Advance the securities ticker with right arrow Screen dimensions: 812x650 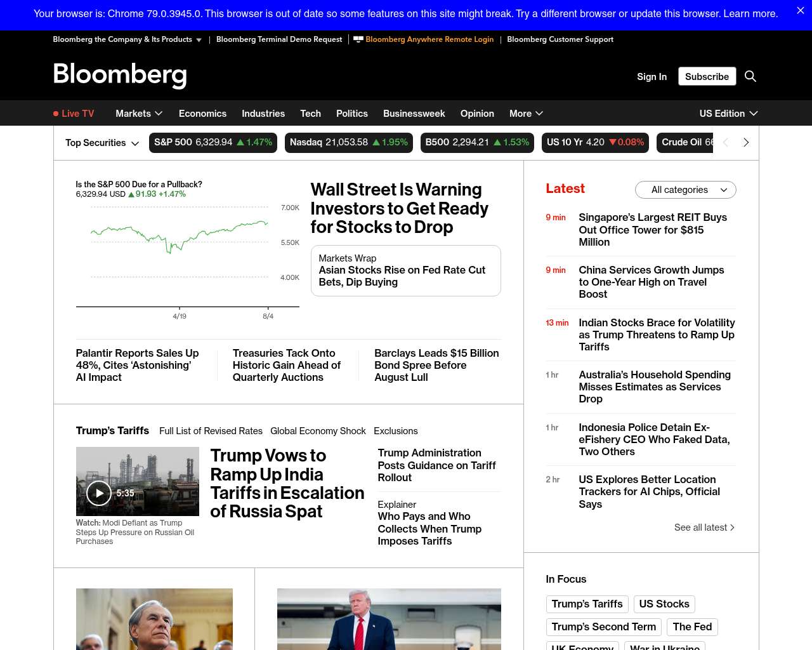pos(746,143)
